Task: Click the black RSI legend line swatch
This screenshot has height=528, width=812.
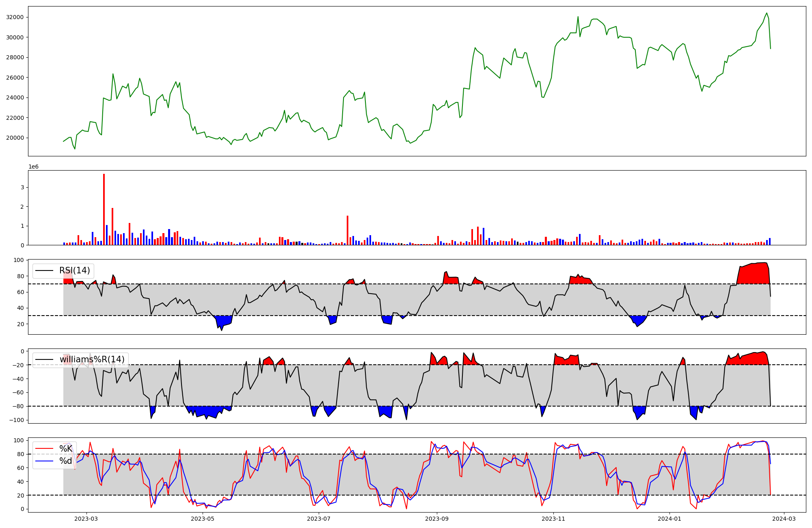Action: [x=44, y=270]
